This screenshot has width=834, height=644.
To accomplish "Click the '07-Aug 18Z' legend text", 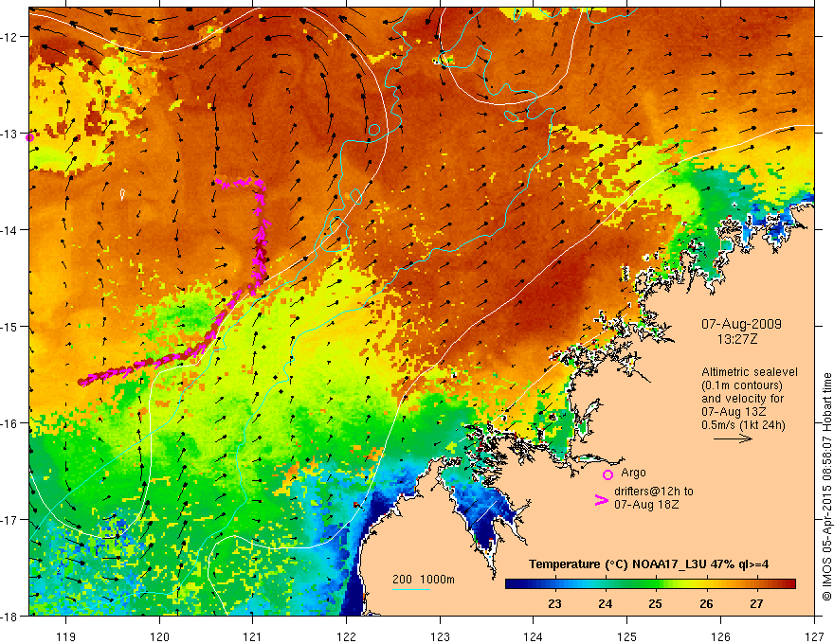I will [646, 505].
